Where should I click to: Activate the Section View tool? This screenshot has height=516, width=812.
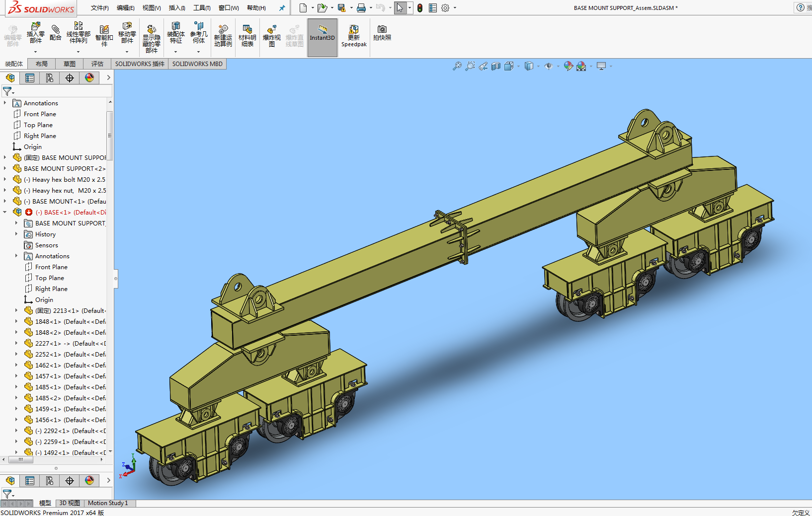[x=496, y=66]
